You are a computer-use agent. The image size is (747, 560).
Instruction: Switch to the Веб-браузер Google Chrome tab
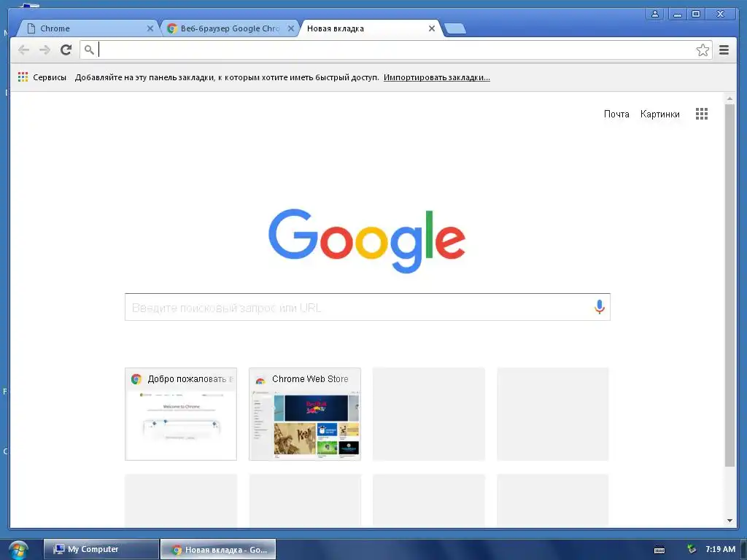[231, 28]
